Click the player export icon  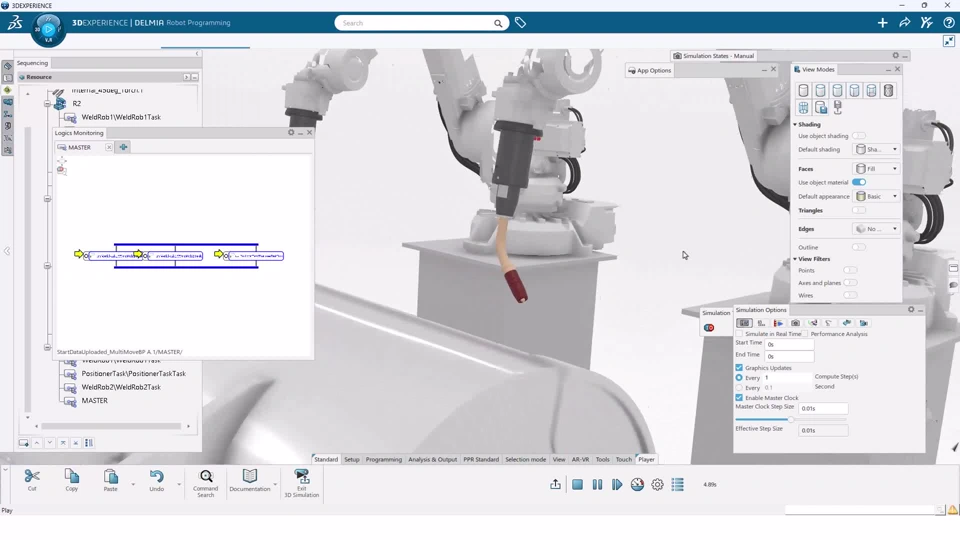tap(555, 484)
